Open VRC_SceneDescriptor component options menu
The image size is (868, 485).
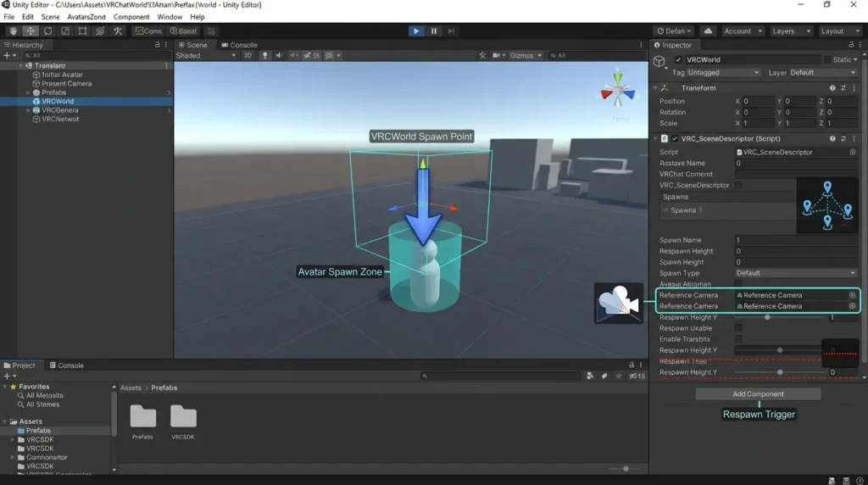pos(854,138)
